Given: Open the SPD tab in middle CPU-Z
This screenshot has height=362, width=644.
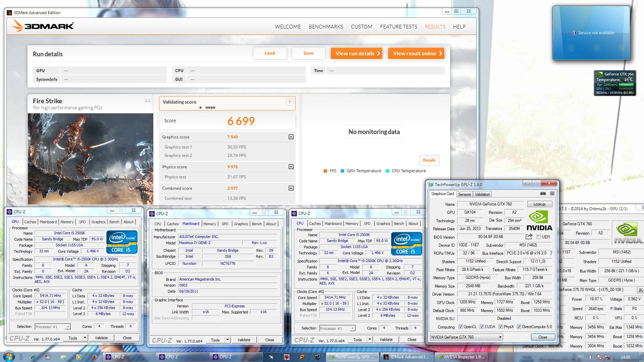Looking at the screenshot, I should [x=225, y=224].
